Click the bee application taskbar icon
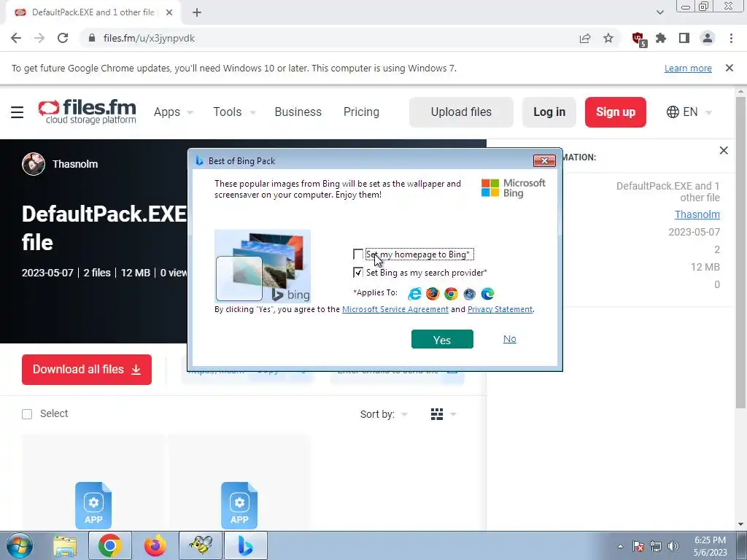Viewport: 747px width, 560px height. pos(201,545)
